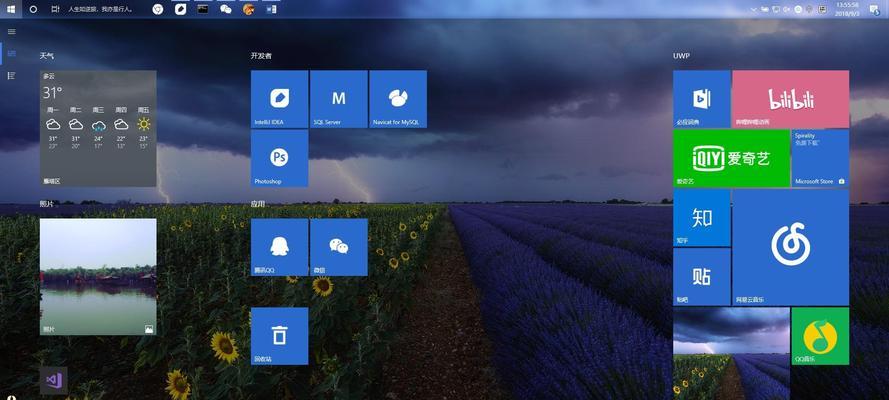Viewport: 889px width, 400px height.
Task: Open the Word document in taskbar
Action: pyautogui.click(x=271, y=9)
